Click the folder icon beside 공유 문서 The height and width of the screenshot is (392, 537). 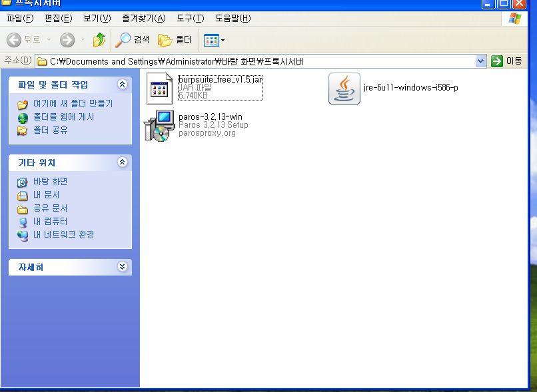coord(23,210)
